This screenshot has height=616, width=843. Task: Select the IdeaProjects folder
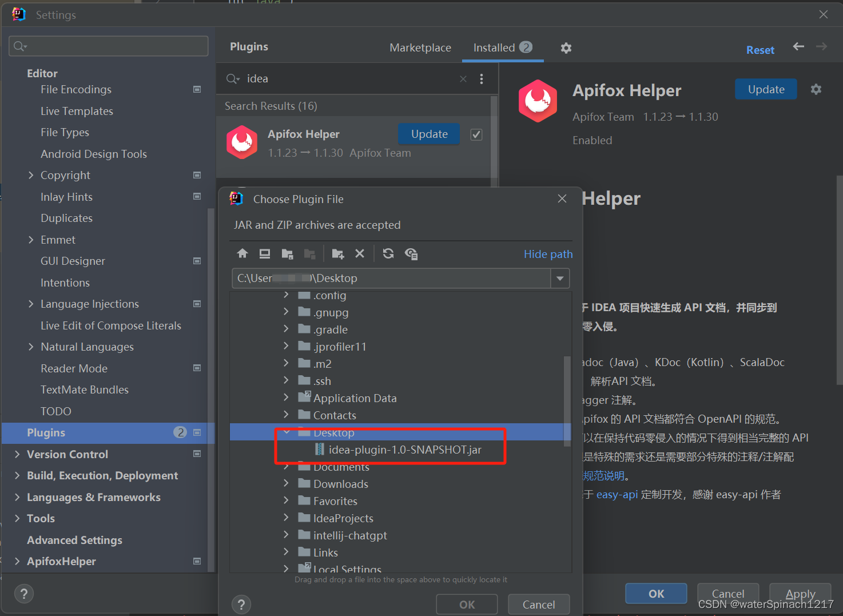point(343,518)
